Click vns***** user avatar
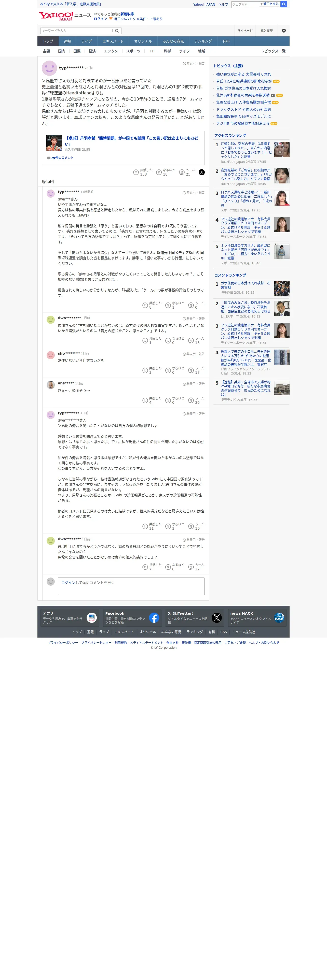The height and width of the screenshot is (980, 327). point(51,385)
